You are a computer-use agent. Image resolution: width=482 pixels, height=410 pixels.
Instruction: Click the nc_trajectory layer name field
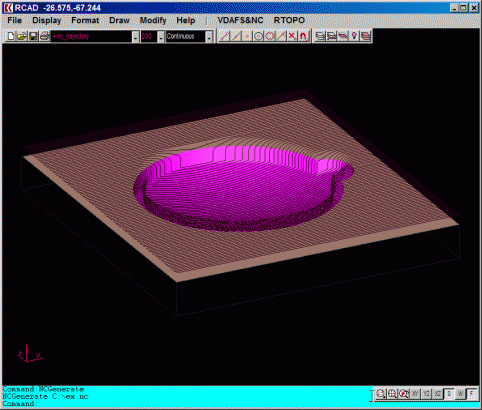pos(91,37)
